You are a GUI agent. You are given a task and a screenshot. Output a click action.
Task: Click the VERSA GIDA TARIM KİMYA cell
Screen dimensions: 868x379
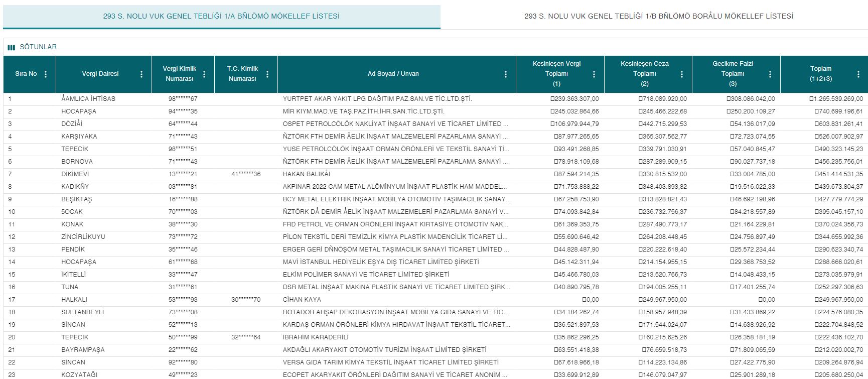click(391, 362)
